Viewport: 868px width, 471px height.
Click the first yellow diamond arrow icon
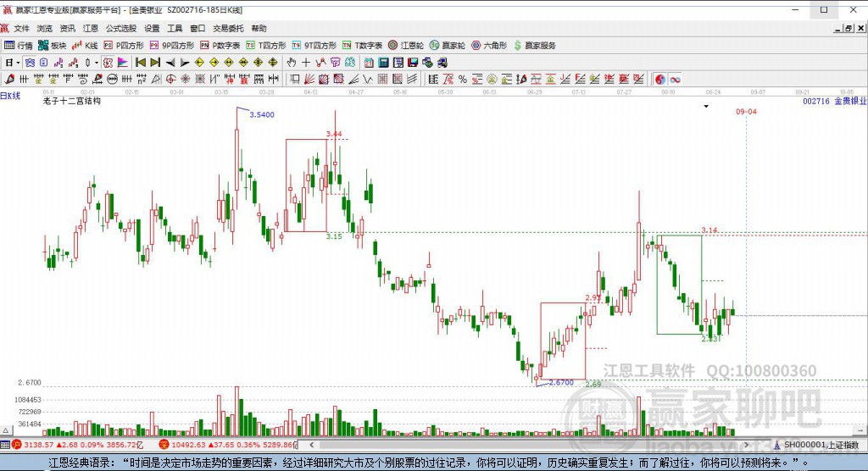point(199,63)
